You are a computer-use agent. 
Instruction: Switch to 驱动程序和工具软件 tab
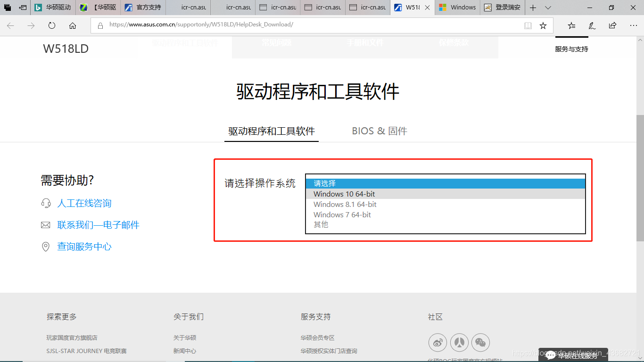(272, 131)
